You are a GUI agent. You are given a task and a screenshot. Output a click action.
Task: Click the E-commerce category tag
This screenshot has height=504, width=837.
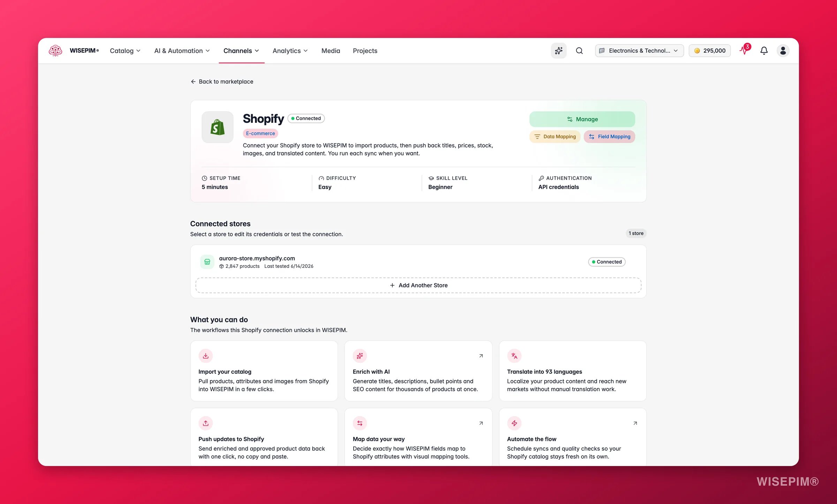tap(260, 133)
